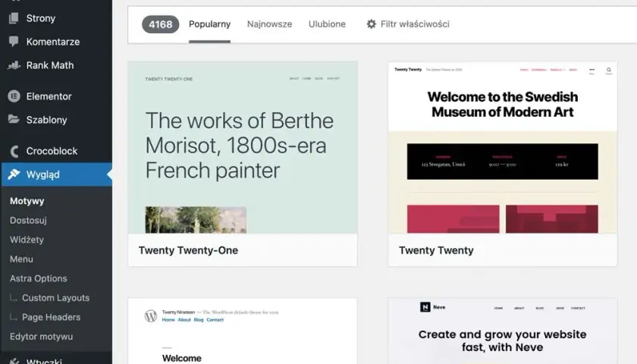
Task: Open the Dostosuj submenu link
Action: click(x=29, y=220)
